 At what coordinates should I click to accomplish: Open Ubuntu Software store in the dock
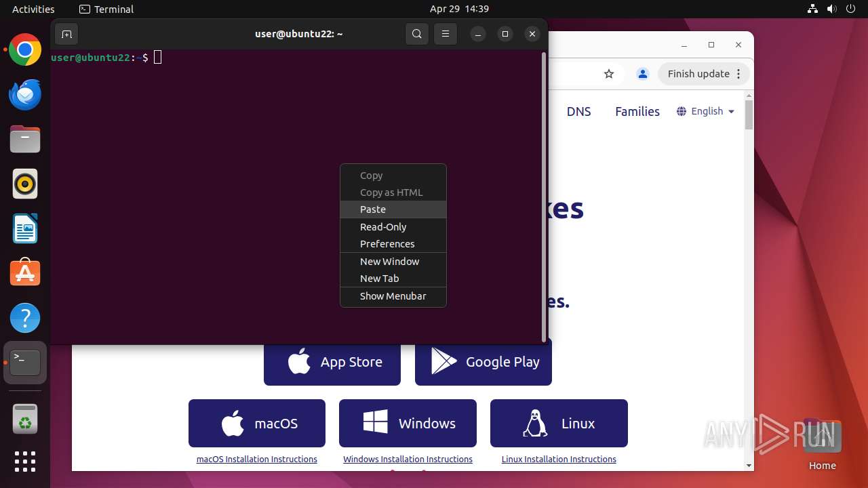25,273
